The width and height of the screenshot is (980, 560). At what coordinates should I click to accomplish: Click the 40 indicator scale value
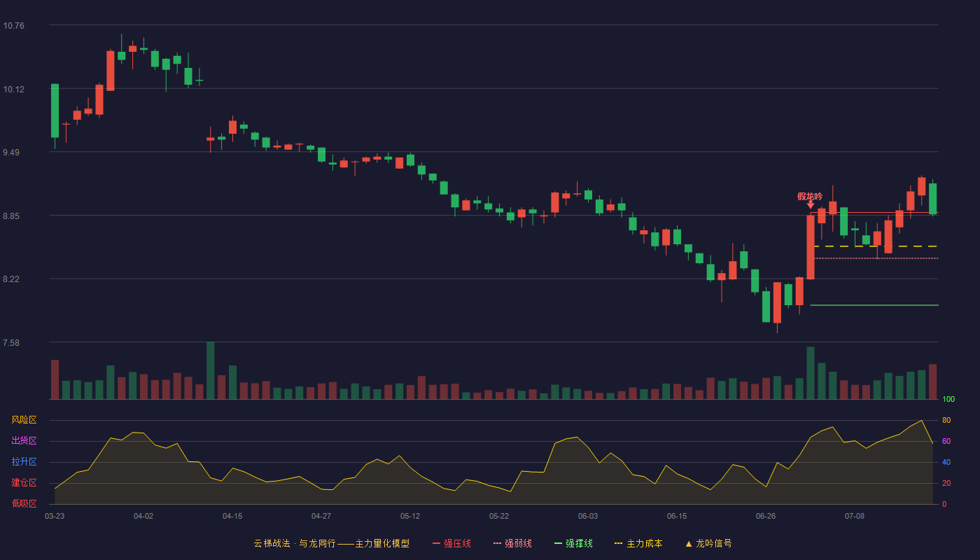tap(946, 462)
